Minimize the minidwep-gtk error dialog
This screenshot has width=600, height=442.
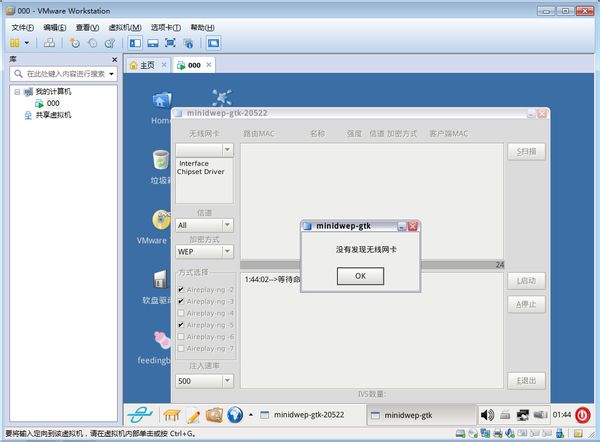click(401, 226)
